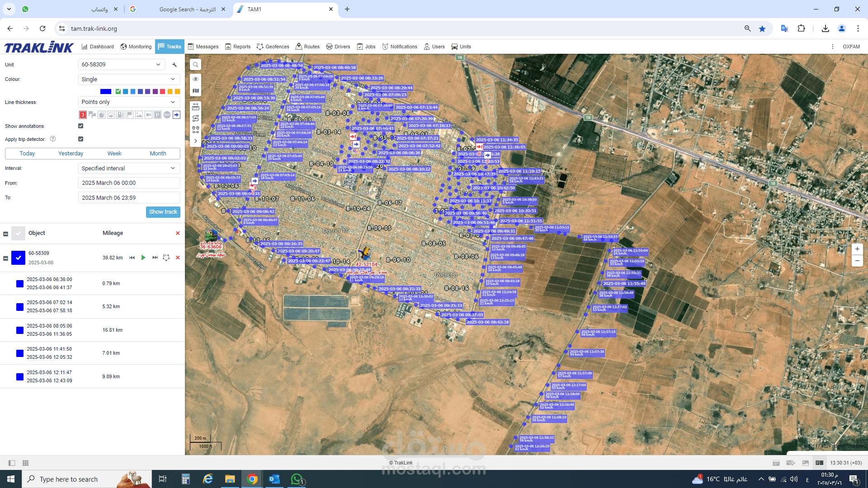Select the Today interval button
The width and height of the screenshot is (868, 488).
27,154
